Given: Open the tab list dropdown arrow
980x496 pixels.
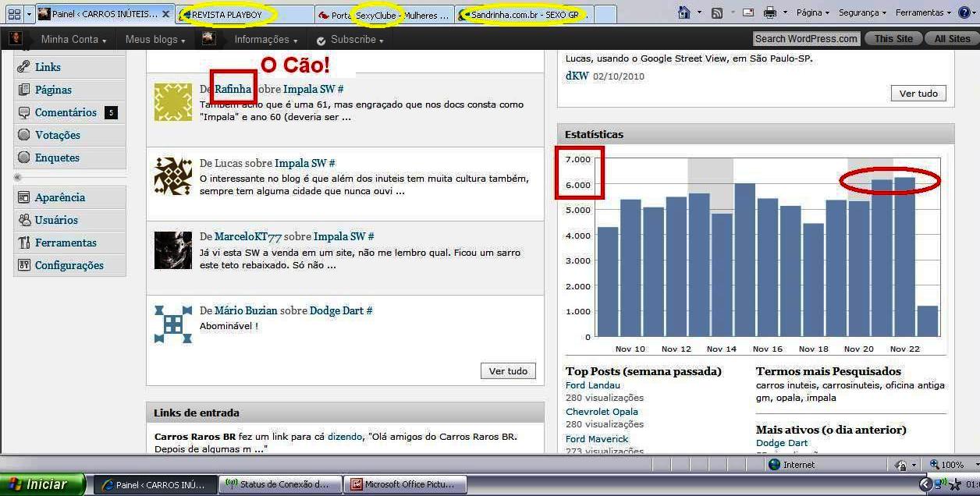Looking at the screenshot, I should pyautogui.click(x=30, y=14).
